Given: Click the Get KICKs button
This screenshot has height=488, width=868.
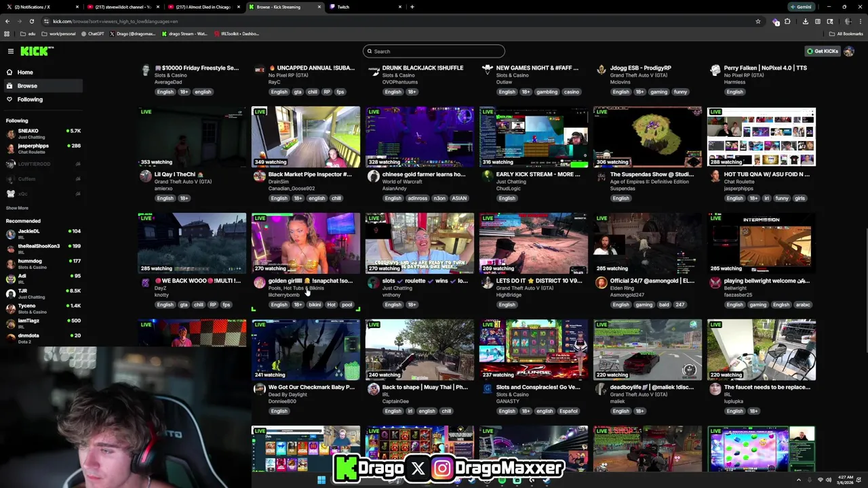Looking at the screenshot, I should click(x=822, y=51).
